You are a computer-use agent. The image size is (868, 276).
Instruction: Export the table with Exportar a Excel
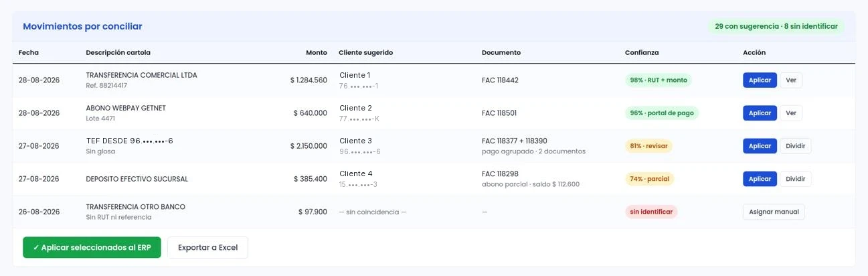[x=207, y=247]
